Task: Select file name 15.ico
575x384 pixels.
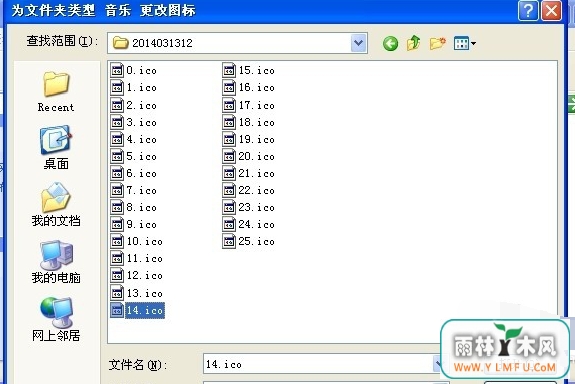Action: coord(256,70)
